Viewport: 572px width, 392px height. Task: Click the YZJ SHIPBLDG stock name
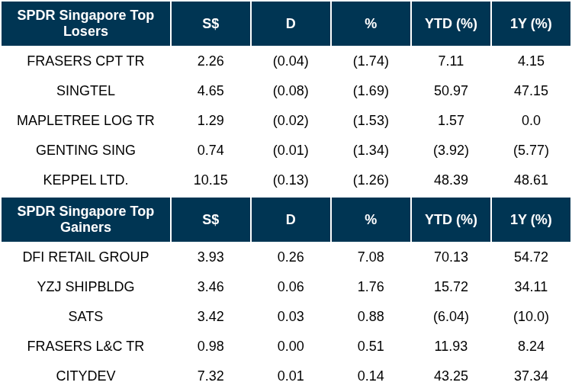pos(85,287)
